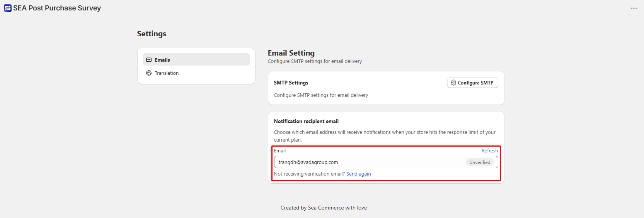Image resolution: width=644 pixels, height=218 pixels.
Task: Click the globe icon beside Translation
Action: click(x=149, y=73)
